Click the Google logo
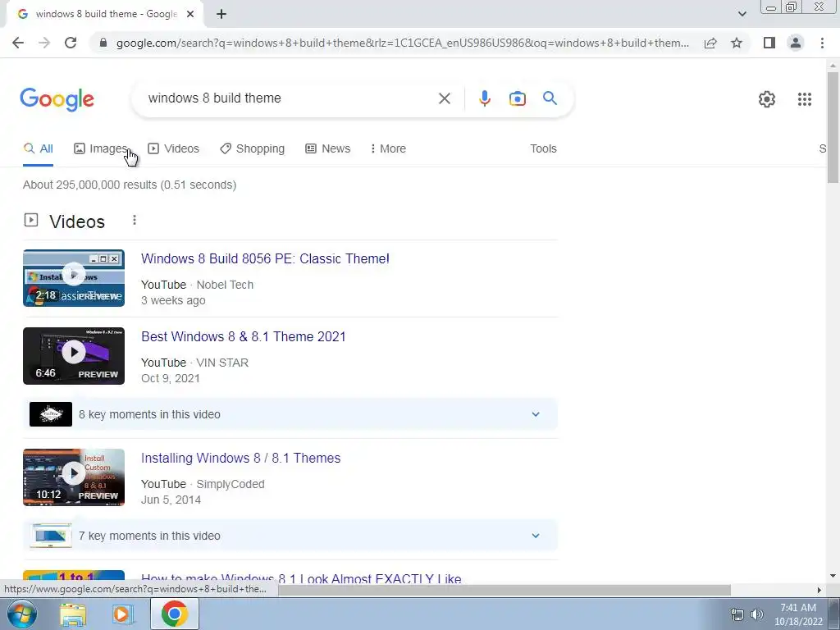The height and width of the screenshot is (630, 840). coord(57,99)
